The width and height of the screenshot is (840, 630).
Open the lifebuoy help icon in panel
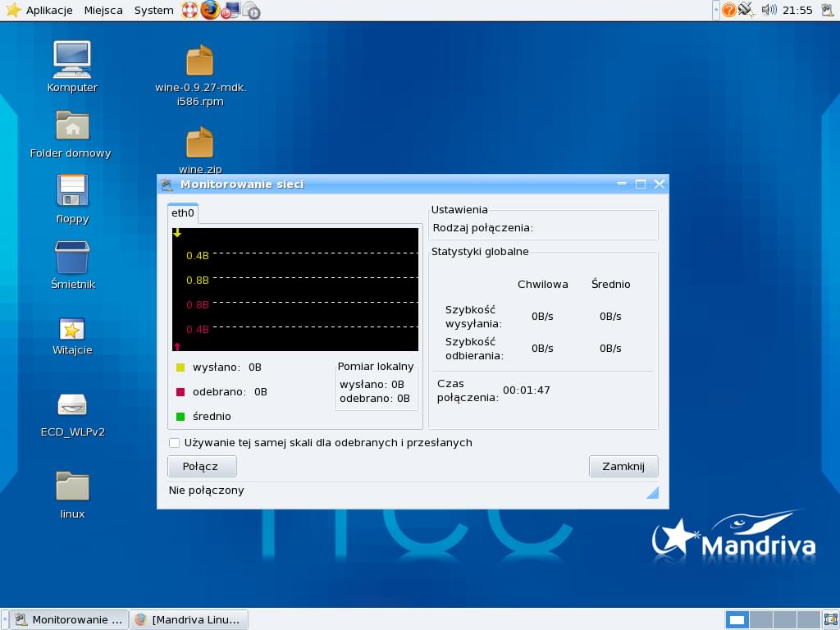point(189,10)
